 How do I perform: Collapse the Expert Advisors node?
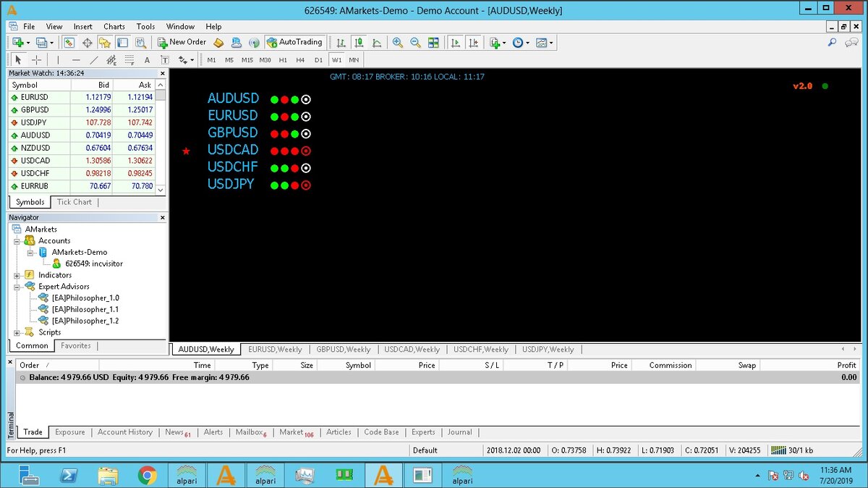(x=17, y=287)
